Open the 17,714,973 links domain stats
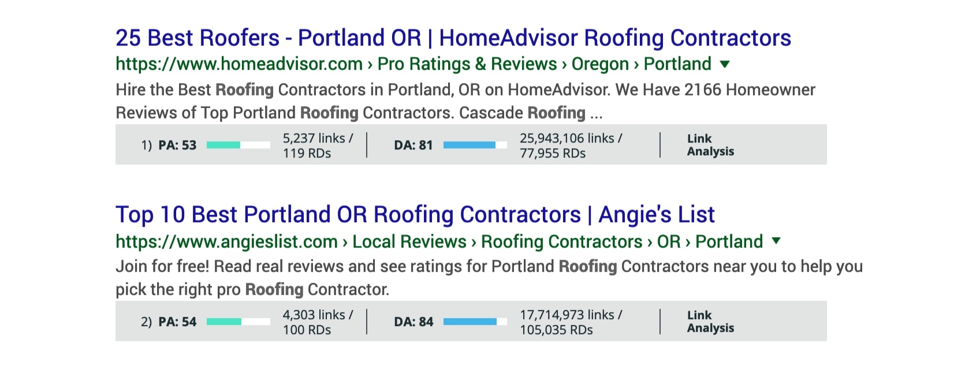The image size is (980, 370). click(x=571, y=322)
